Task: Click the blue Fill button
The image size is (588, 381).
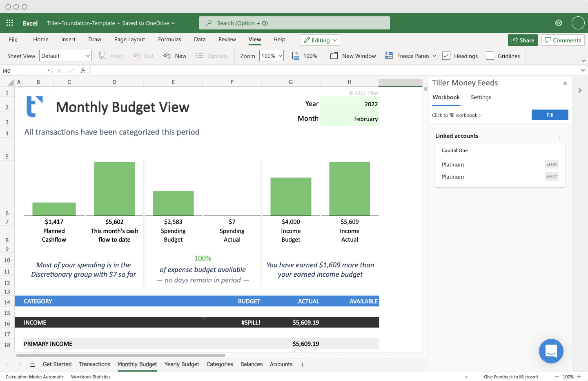Action: [x=550, y=115]
